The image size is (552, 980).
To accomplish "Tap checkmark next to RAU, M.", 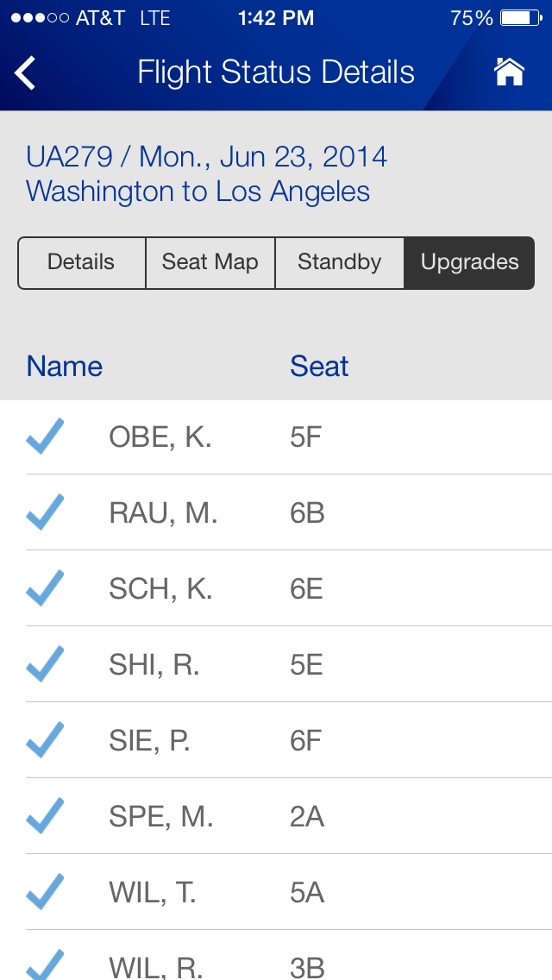I will pos(45,512).
